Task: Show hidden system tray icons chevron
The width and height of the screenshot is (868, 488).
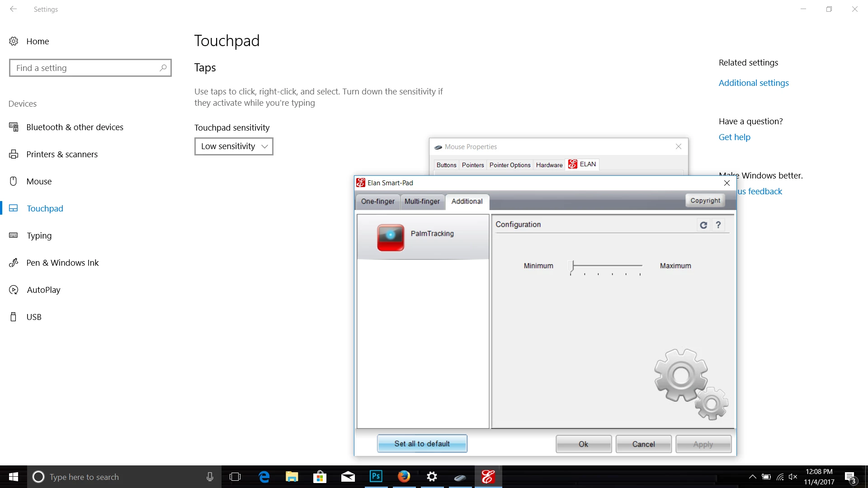Action: click(x=752, y=477)
